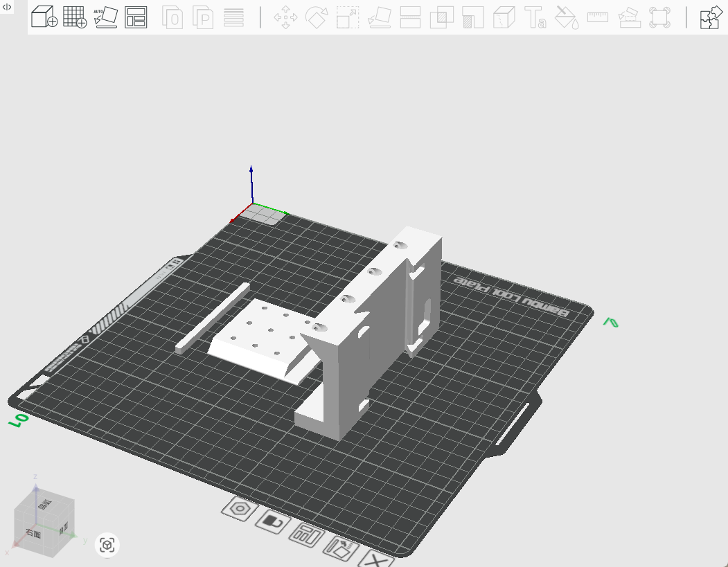This screenshot has width=728, height=567.
Task: Collapse the sidebar with the arrow toggle
Action: click(6, 6)
